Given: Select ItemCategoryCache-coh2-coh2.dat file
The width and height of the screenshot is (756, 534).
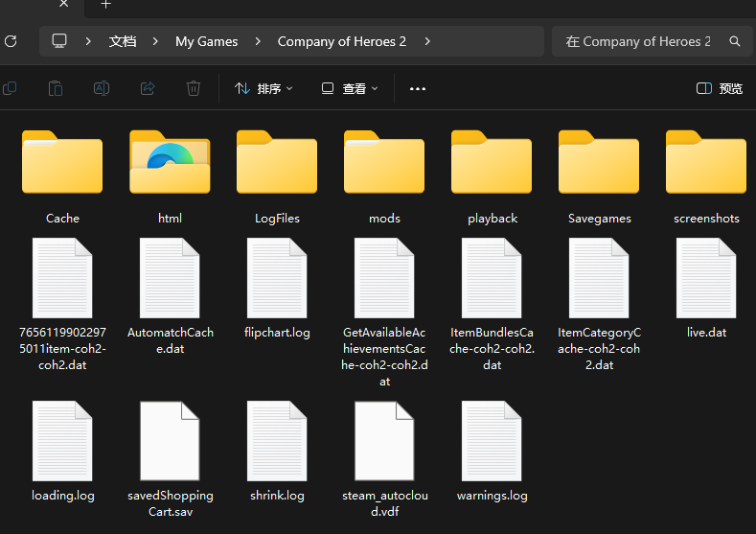Looking at the screenshot, I should 599,305.
